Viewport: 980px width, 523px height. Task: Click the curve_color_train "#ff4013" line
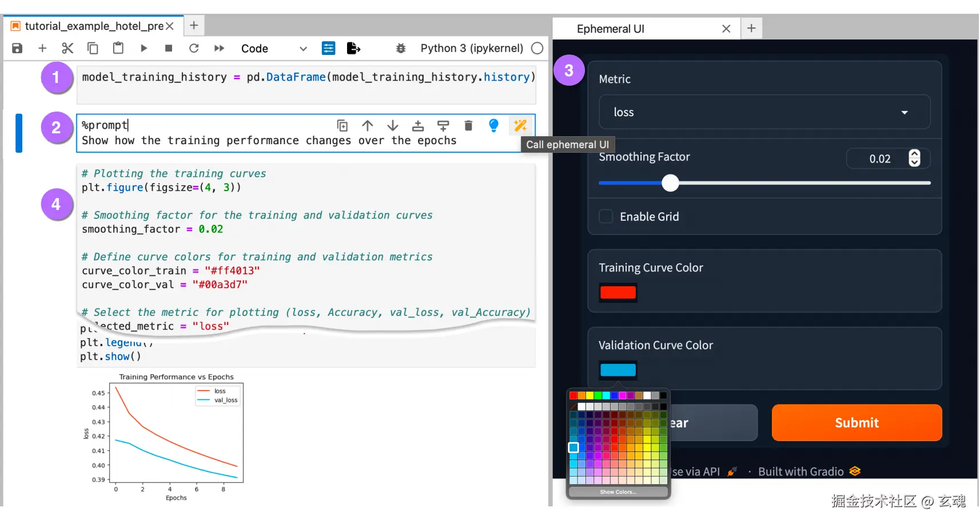click(170, 271)
